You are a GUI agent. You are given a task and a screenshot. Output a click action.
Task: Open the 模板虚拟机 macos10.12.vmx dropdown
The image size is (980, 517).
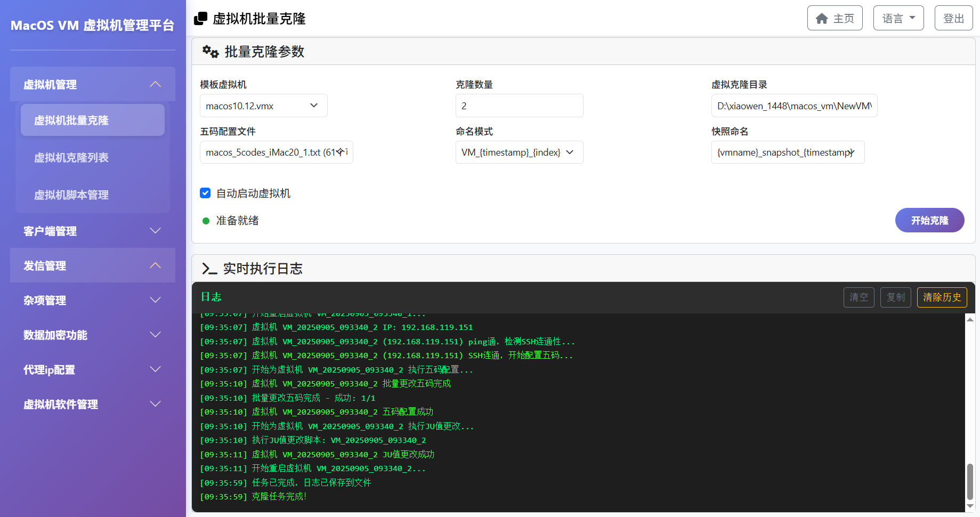263,106
